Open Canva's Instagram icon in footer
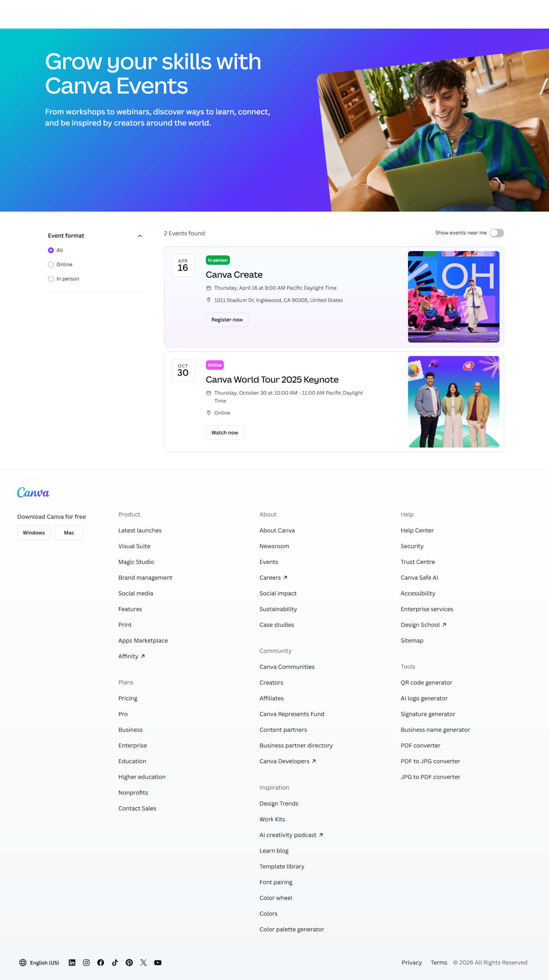Viewport: 549px width, 980px height. pyautogui.click(x=86, y=962)
